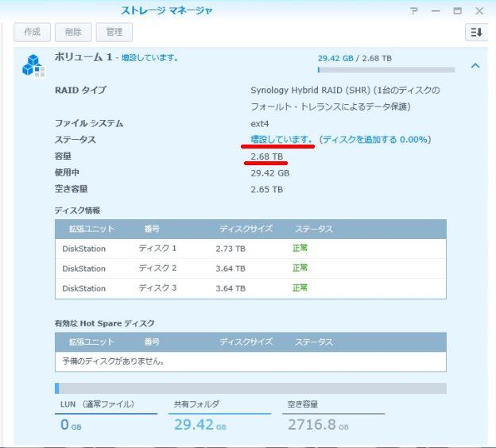Click the Synology Hybrid RAID (SHR) value
This screenshot has height=448, width=496.
[x=345, y=98]
